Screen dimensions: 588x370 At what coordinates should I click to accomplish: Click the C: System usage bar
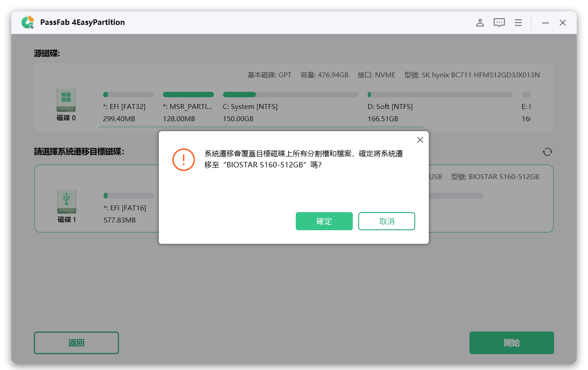click(x=290, y=95)
